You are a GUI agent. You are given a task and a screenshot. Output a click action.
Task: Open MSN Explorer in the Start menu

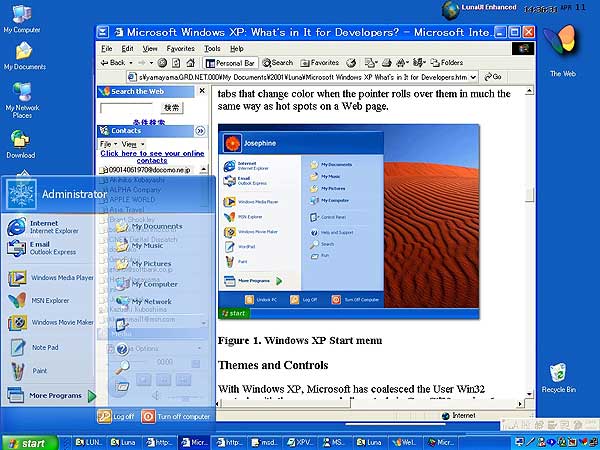[39, 300]
